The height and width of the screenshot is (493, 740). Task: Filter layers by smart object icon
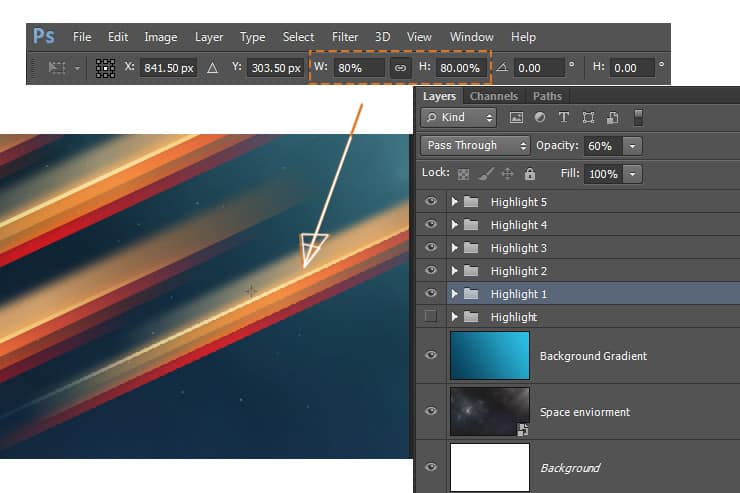click(x=613, y=117)
